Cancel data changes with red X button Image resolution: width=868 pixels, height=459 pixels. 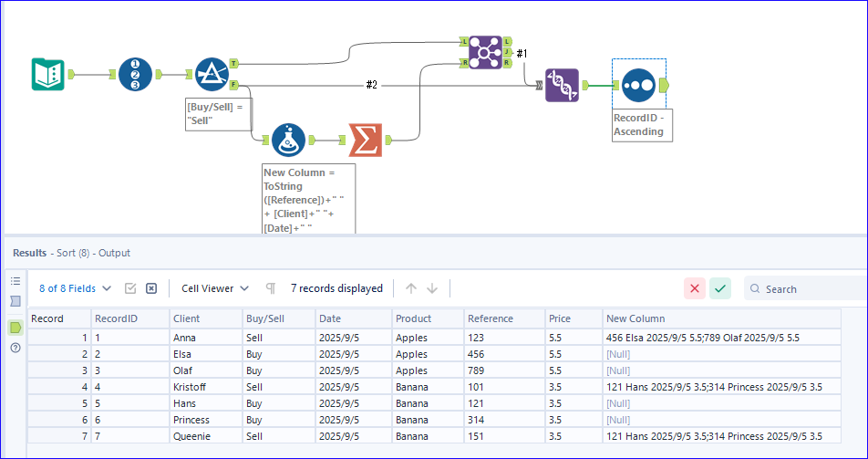coord(695,288)
